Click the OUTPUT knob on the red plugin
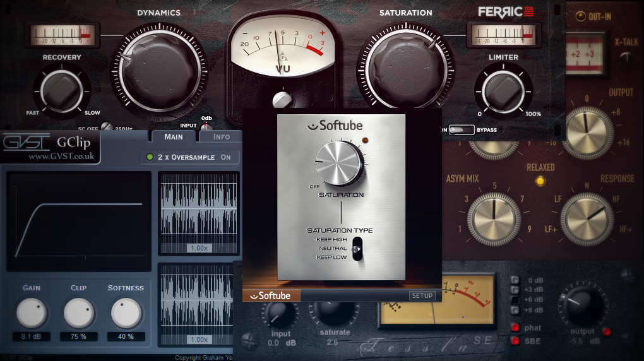The image size is (644, 361). pos(587,133)
